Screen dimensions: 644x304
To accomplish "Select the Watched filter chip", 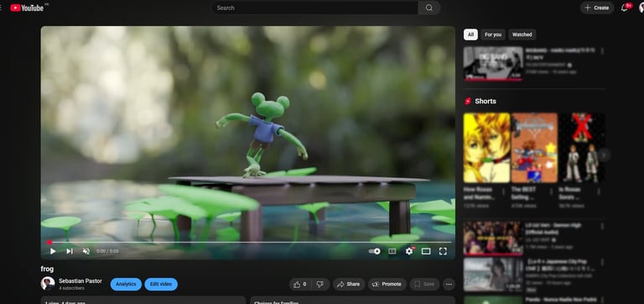I will click(x=522, y=34).
